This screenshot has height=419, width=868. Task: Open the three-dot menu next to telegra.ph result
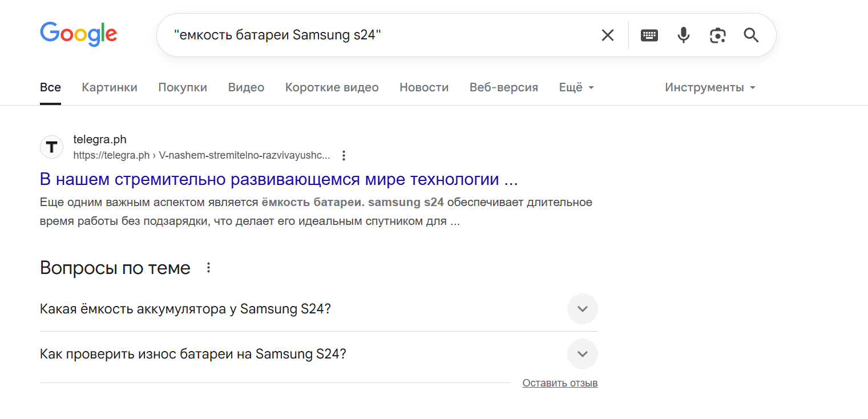pos(344,155)
